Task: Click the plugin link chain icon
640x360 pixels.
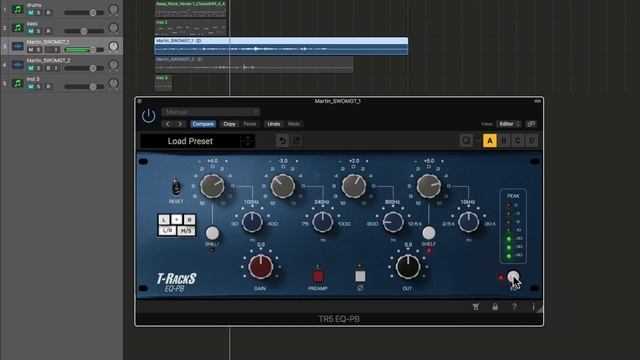Action: 531,124
